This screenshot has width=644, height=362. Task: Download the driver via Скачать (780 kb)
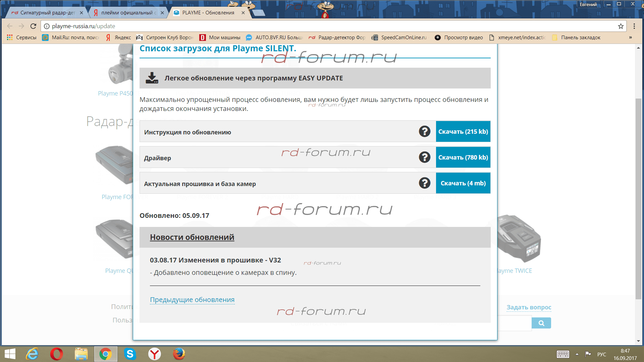(x=463, y=157)
